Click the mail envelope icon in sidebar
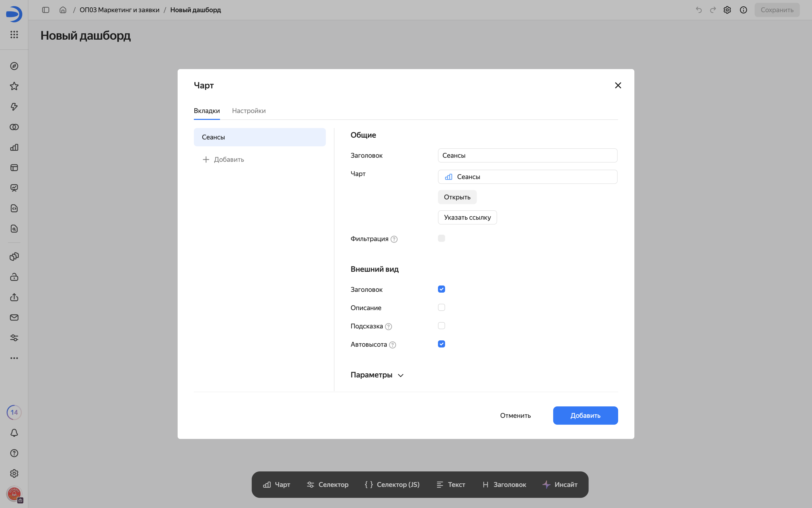This screenshot has height=508, width=812. pyautogui.click(x=14, y=317)
